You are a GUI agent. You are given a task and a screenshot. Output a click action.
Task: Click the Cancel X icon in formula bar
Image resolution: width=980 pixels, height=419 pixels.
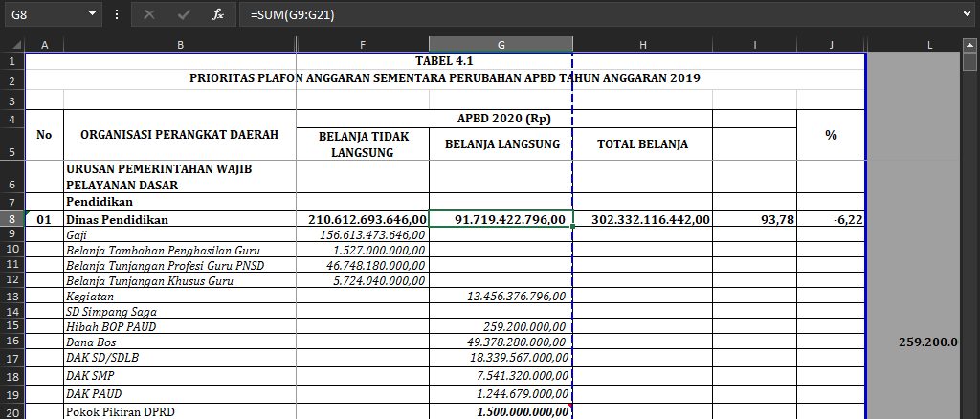[149, 14]
